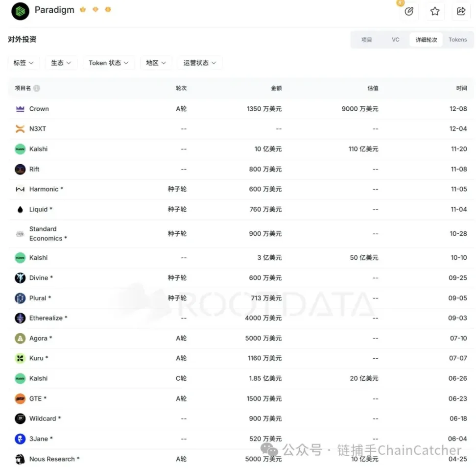Click the 3Jane project logo
The width and height of the screenshot is (476, 469).
pos(20,439)
